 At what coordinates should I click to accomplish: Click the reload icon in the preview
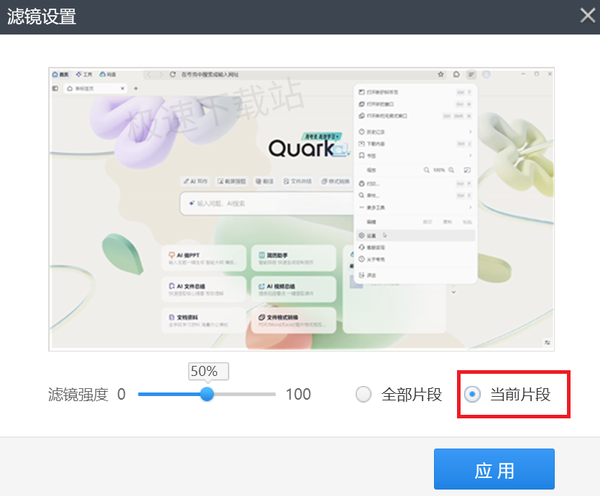173,74
